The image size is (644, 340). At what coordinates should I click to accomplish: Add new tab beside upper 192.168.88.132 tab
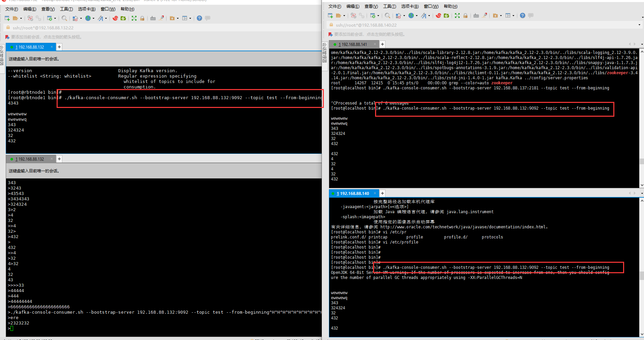click(x=59, y=47)
